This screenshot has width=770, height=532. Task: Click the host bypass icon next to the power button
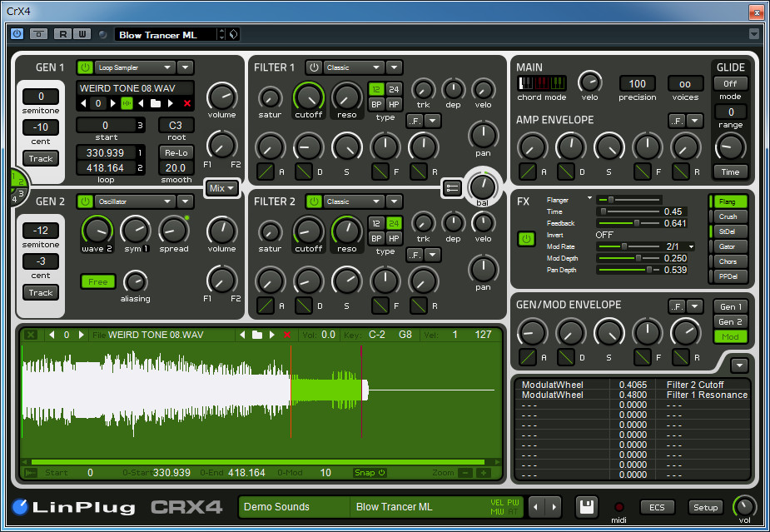(x=39, y=34)
